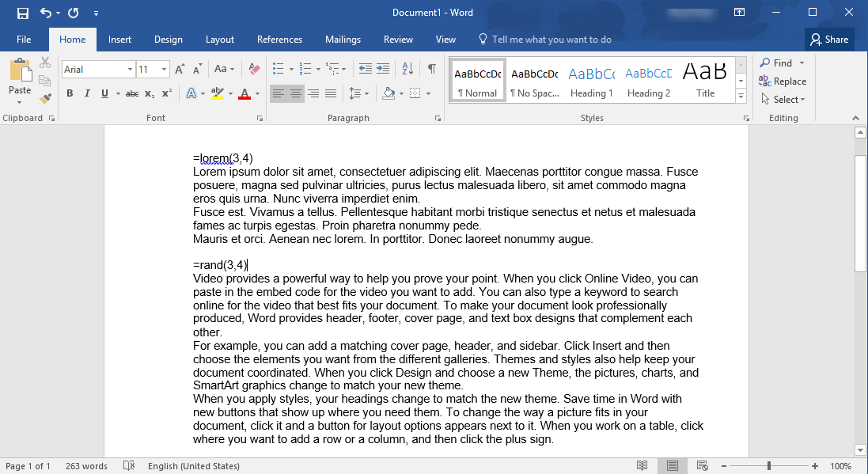
Task: Click the Multilevel List icon
Action: [332, 69]
